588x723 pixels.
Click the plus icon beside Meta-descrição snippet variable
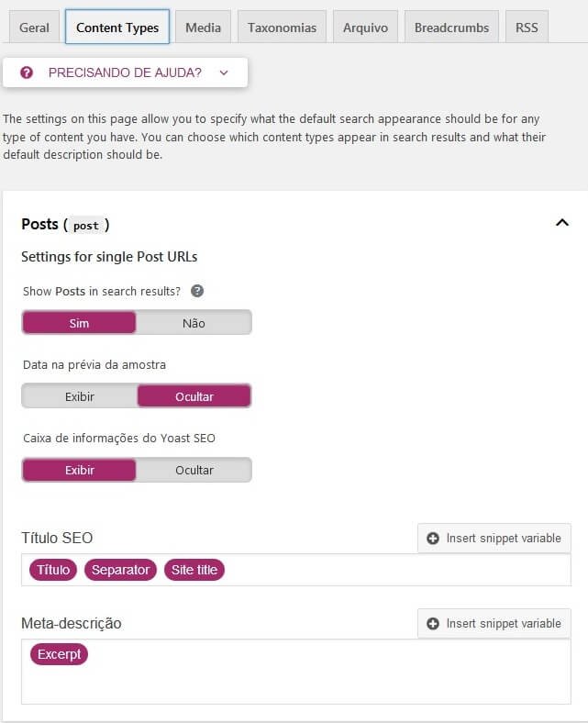click(433, 623)
